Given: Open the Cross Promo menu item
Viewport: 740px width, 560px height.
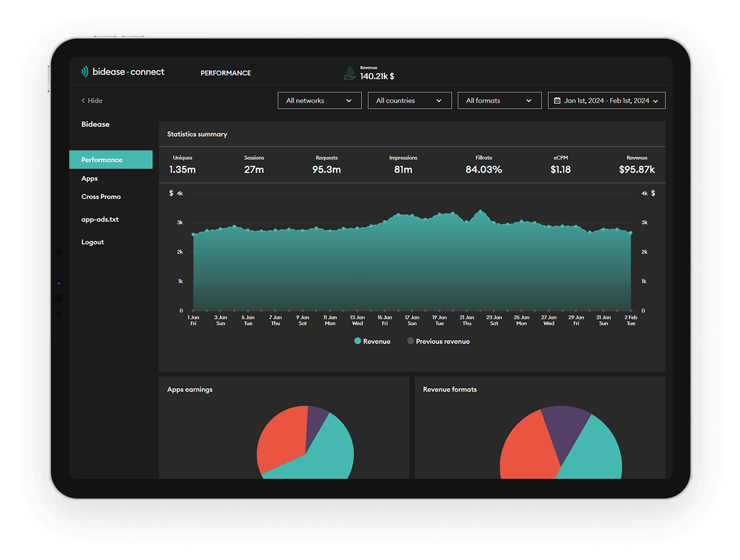Looking at the screenshot, I should pyautogui.click(x=101, y=196).
